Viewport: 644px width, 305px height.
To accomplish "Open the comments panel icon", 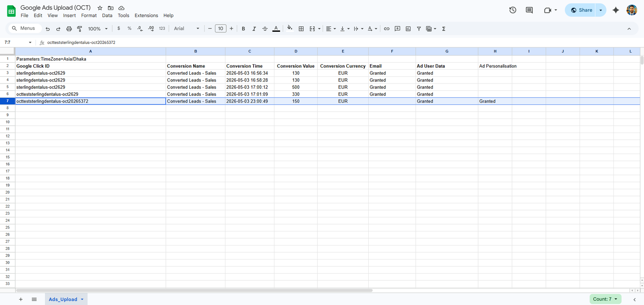I will coord(529,10).
